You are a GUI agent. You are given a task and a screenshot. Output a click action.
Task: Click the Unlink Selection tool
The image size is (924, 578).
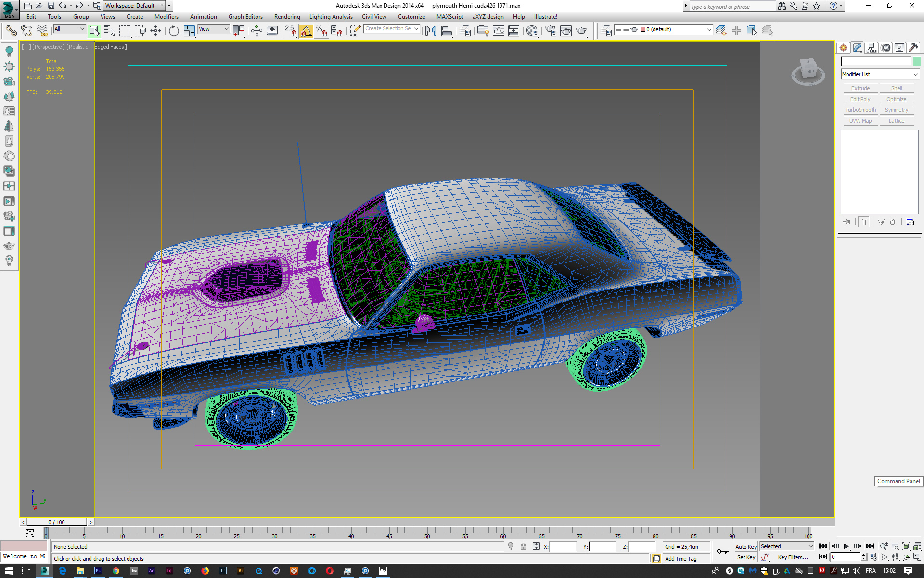26,31
